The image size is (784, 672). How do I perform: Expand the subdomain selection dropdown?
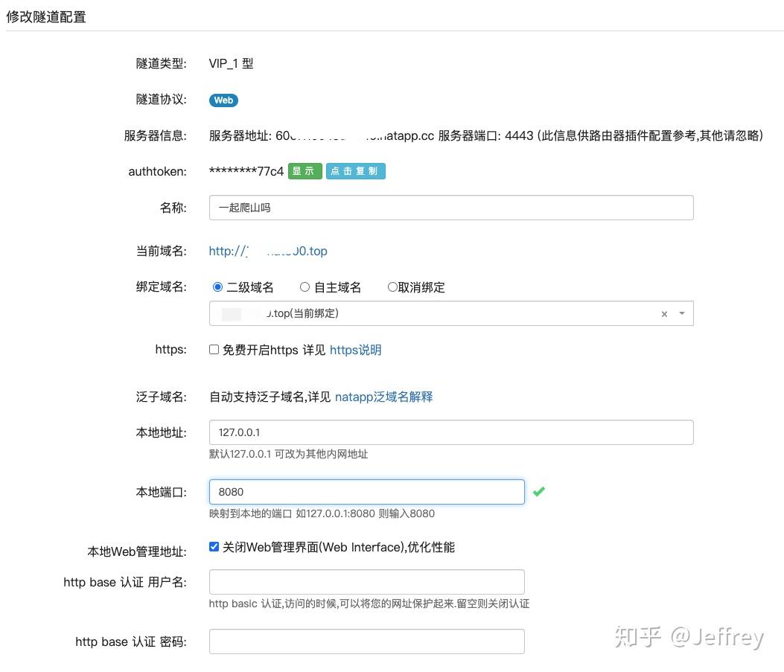pyautogui.click(x=680, y=313)
